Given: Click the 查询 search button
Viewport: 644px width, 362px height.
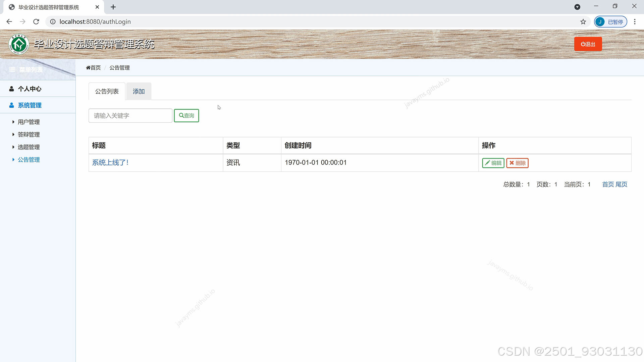Looking at the screenshot, I should pyautogui.click(x=186, y=116).
